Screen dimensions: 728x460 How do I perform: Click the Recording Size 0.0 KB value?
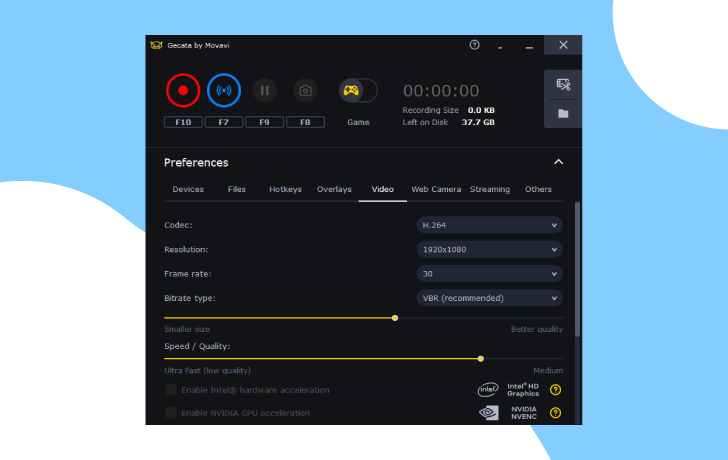point(481,110)
